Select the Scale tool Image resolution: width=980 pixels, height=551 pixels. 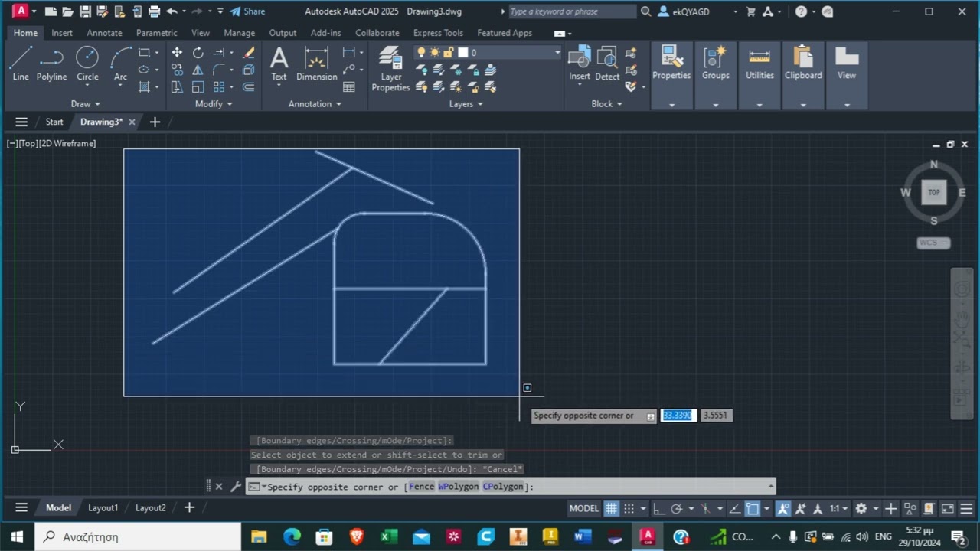click(198, 87)
